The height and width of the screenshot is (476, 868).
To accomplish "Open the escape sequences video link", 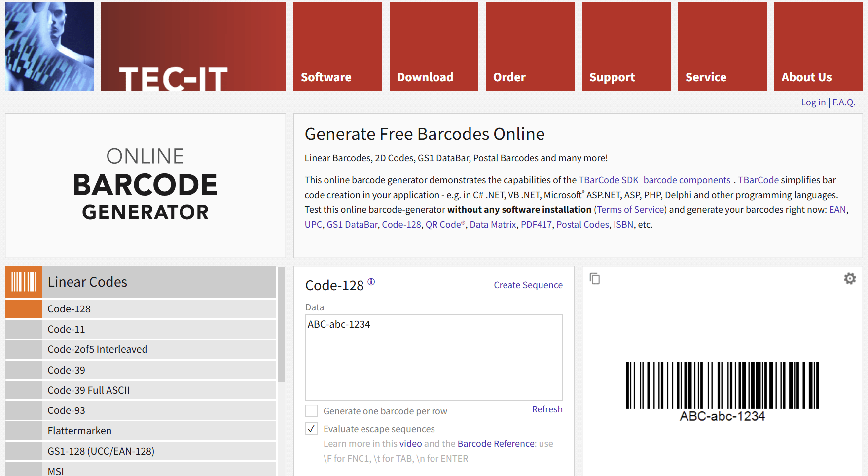I will tap(410, 443).
